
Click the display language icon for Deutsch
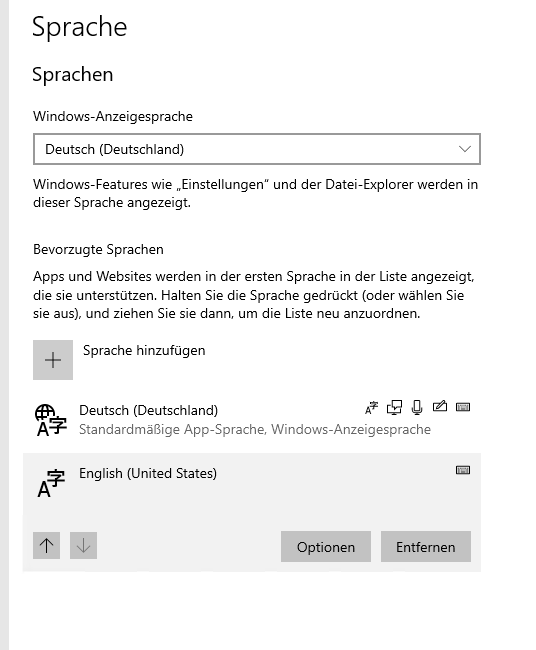[x=371, y=408]
